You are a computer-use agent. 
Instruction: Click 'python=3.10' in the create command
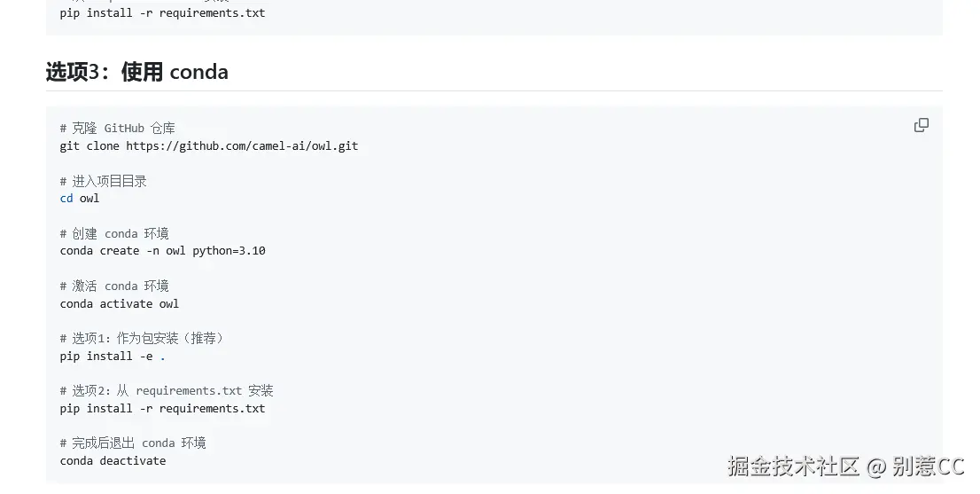coord(229,251)
